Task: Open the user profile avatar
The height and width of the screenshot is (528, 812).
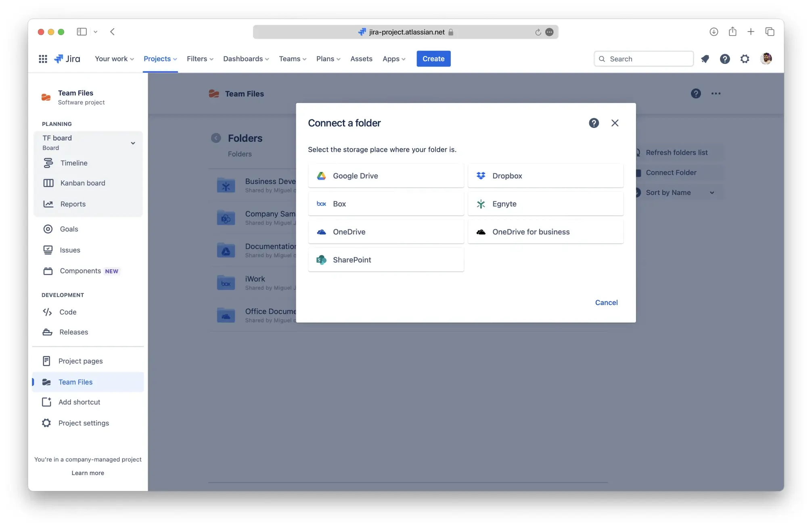Action: pos(766,59)
